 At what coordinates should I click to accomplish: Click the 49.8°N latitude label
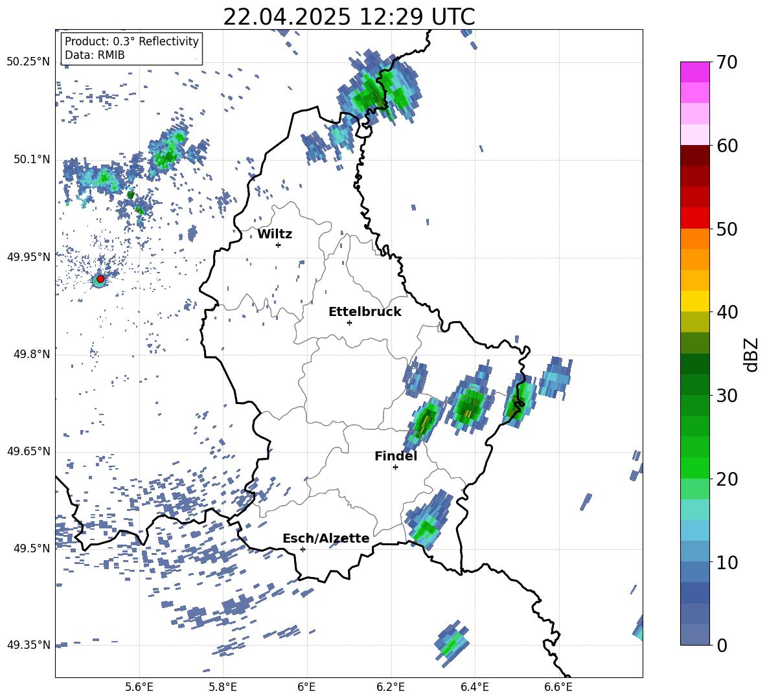coord(31,354)
